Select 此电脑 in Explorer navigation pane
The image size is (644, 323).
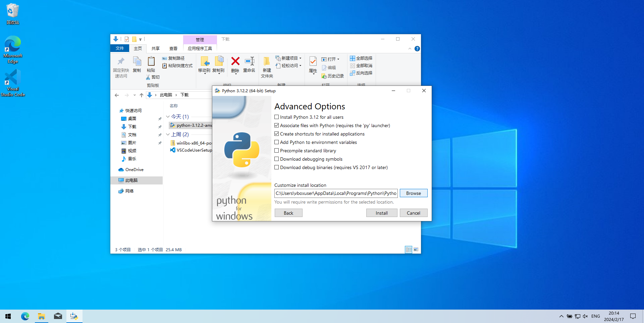point(137,180)
